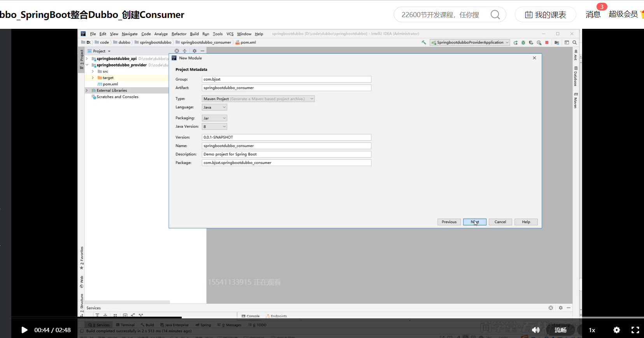Select Scratches and Consoles tree item
This screenshot has width=644, height=338.
coord(118,97)
